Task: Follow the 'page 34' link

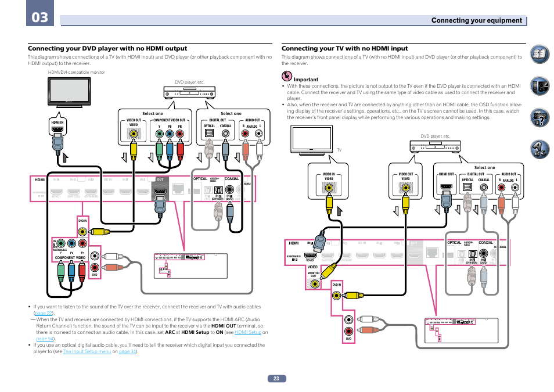Action: tap(128, 351)
